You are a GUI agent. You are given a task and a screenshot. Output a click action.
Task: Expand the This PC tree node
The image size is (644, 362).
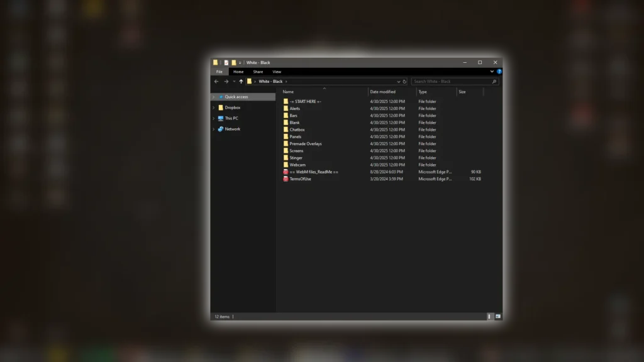[214, 119]
